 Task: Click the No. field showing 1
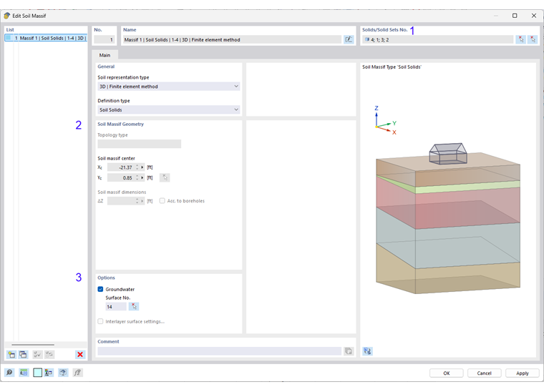point(104,39)
